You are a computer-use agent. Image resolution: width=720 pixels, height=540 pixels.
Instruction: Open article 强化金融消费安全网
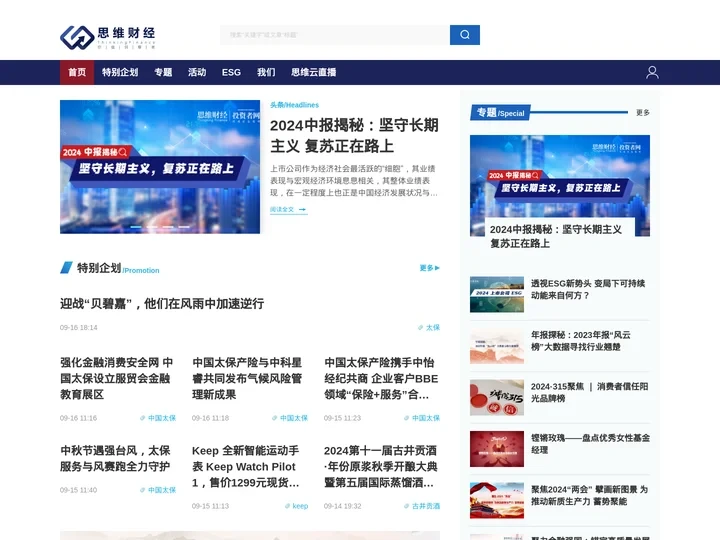[x=117, y=378]
